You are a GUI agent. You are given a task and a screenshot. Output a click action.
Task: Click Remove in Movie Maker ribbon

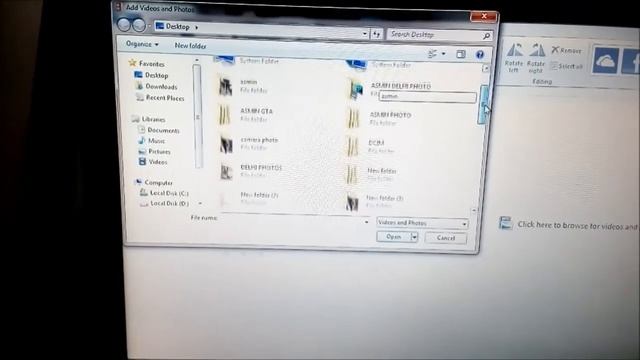point(566,50)
